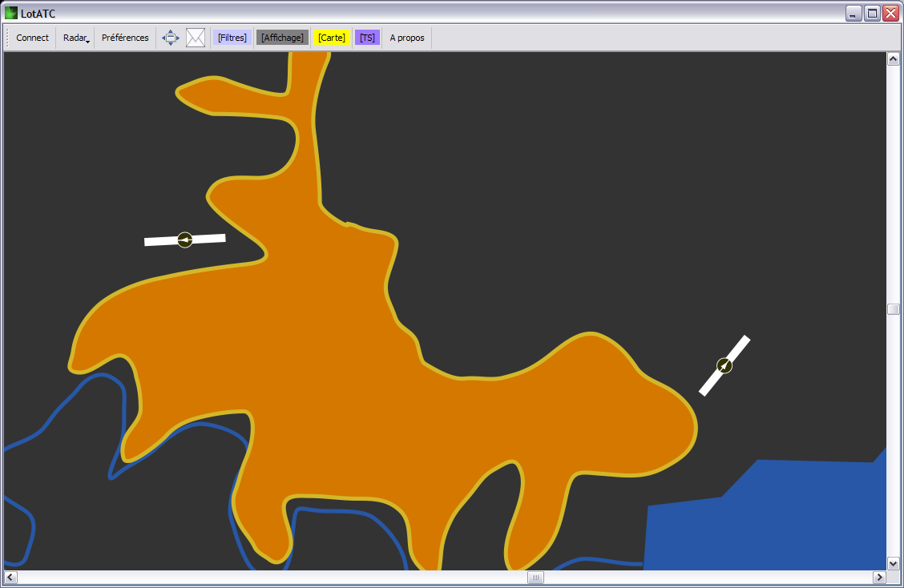Click the vertical scrollbar thumb

[893, 310]
